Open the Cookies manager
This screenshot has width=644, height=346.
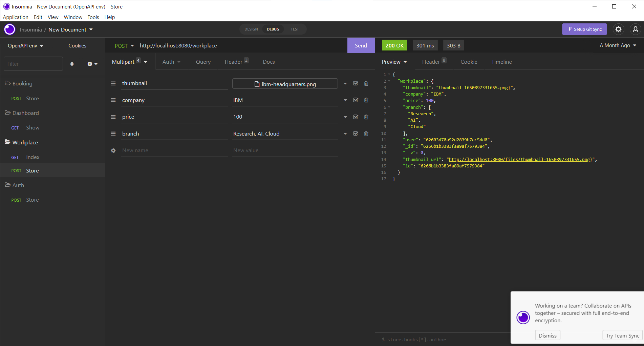click(77, 45)
